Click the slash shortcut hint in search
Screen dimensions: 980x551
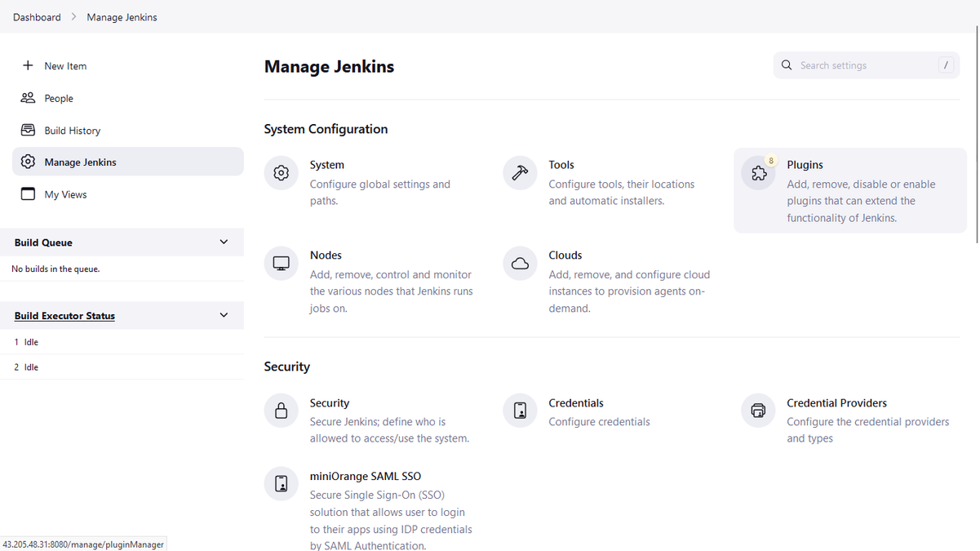(x=946, y=65)
